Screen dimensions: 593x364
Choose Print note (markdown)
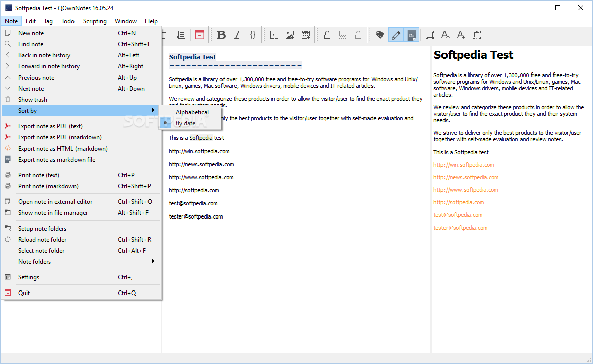[x=81, y=186]
